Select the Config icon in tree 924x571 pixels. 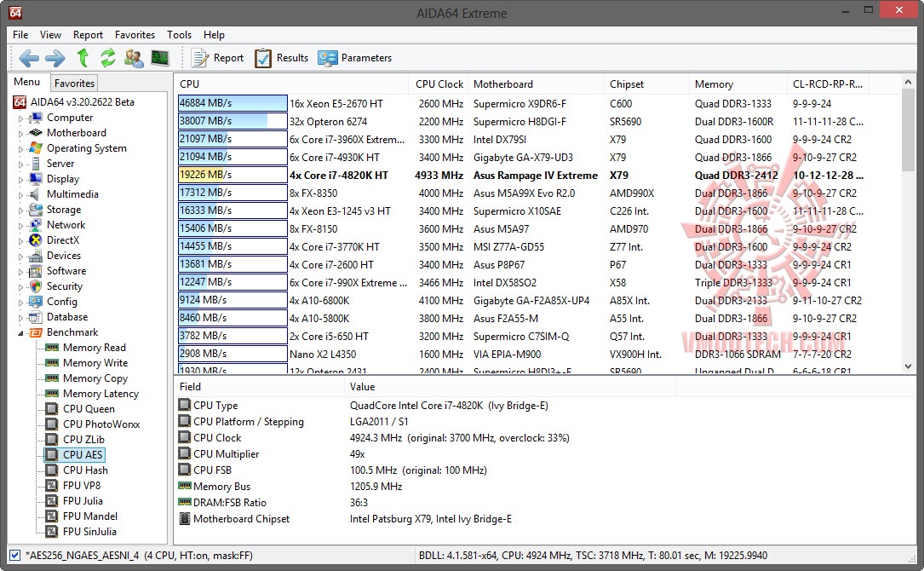36,302
